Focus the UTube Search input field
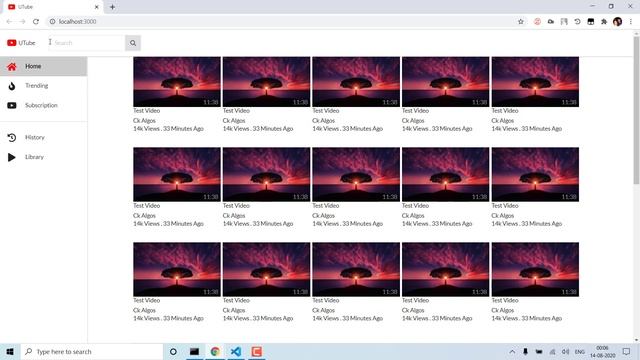The height and width of the screenshot is (360, 640). 86,43
